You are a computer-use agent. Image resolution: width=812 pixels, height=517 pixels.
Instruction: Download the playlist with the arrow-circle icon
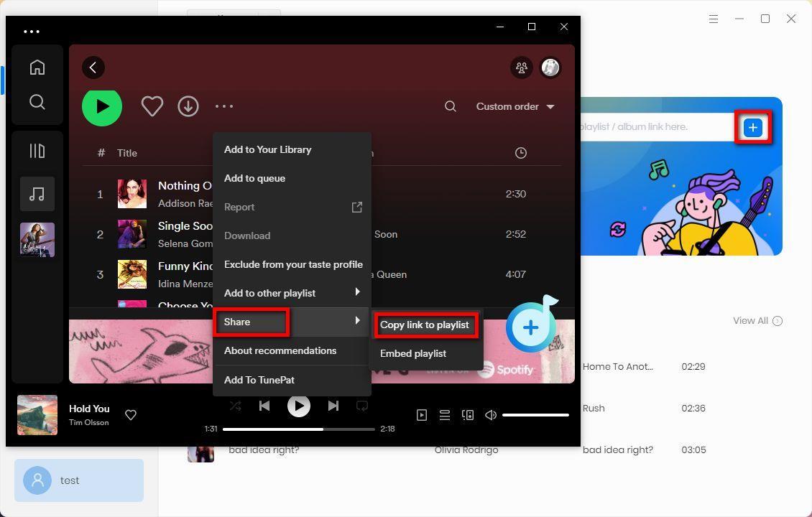tap(188, 106)
